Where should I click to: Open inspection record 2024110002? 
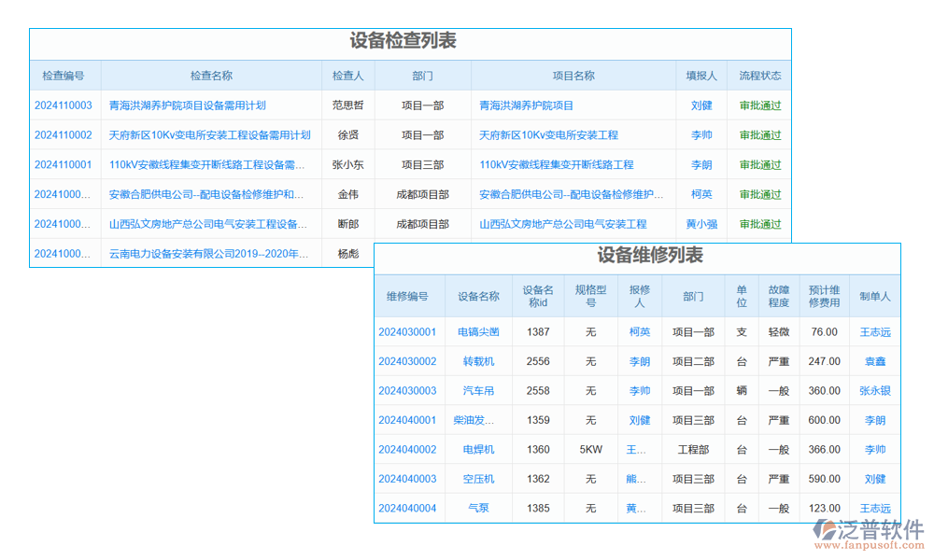pyautogui.click(x=64, y=134)
